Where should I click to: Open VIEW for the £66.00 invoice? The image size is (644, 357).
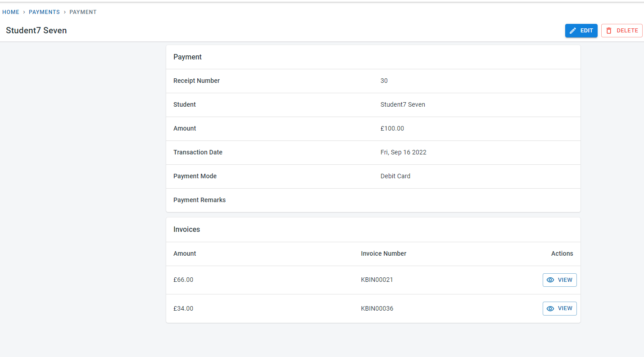(x=560, y=280)
